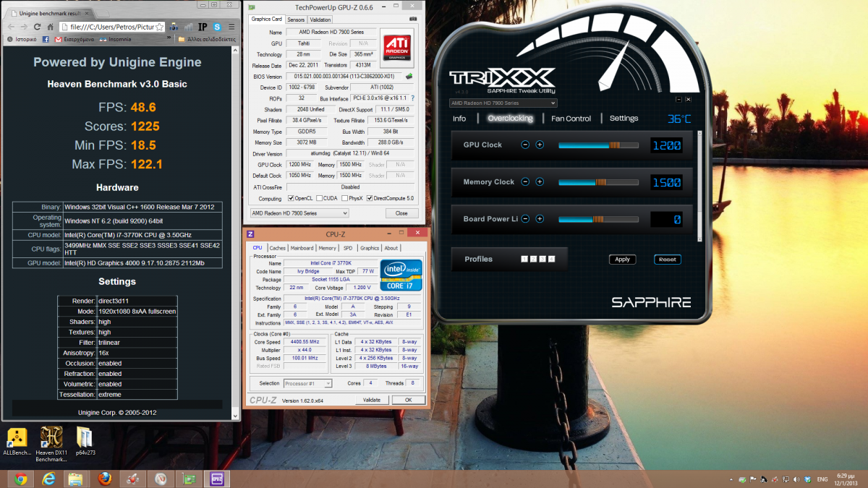868x488 pixels.
Task: Select TRIXX profile 4
Action: (x=552, y=259)
